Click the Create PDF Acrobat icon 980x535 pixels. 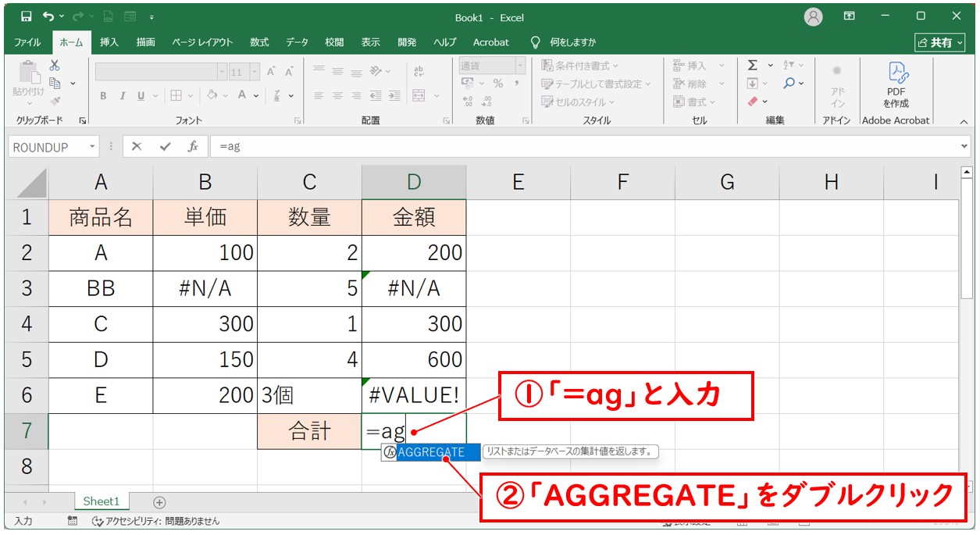pyautogui.click(x=896, y=74)
